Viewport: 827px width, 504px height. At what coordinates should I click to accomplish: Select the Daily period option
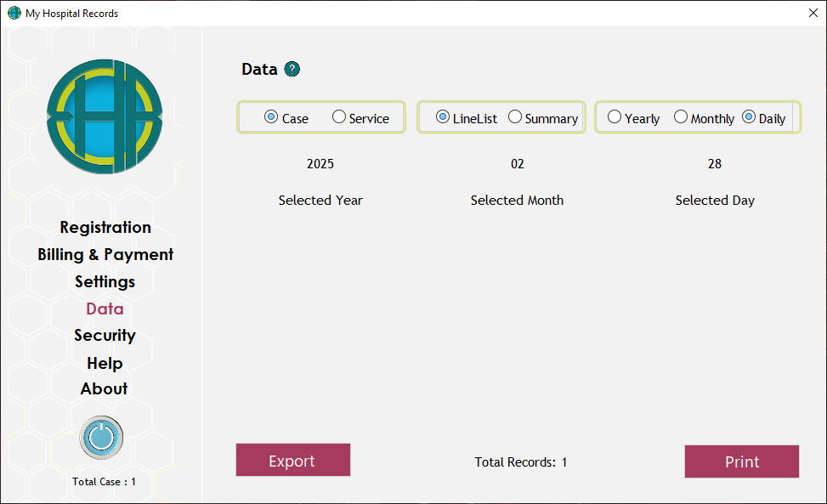749,117
